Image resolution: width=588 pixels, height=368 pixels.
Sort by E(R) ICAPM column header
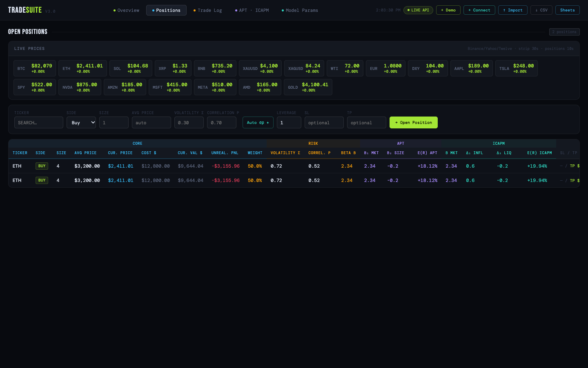(x=539, y=153)
